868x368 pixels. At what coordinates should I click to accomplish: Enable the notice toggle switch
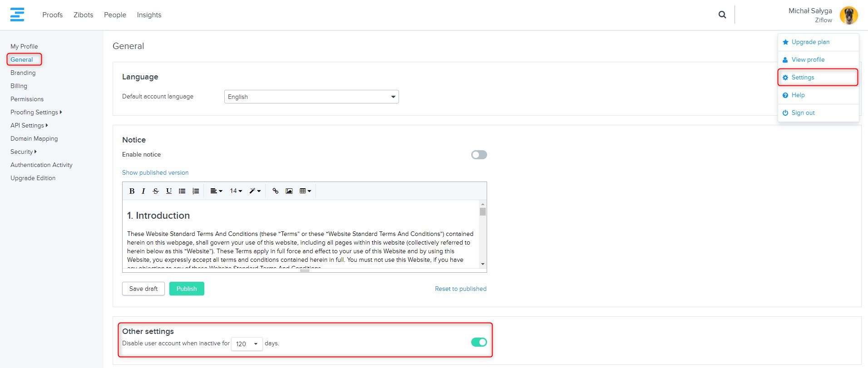pyautogui.click(x=478, y=155)
